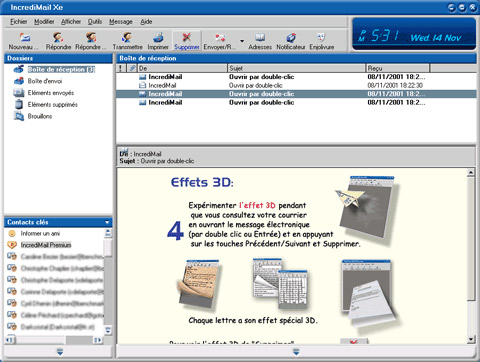The width and height of the screenshot is (480, 362).
Task: Open Adresses address book icon
Action: pos(260,41)
